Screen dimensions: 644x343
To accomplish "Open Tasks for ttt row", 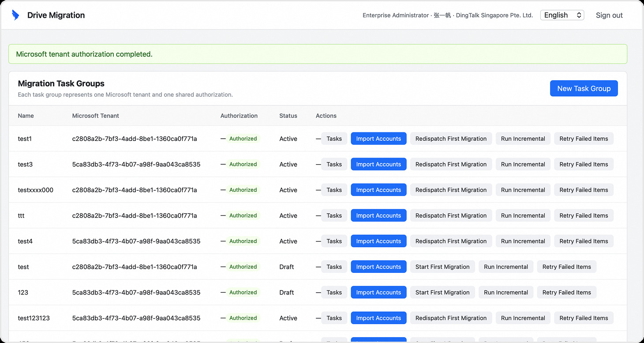I will [x=334, y=215].
